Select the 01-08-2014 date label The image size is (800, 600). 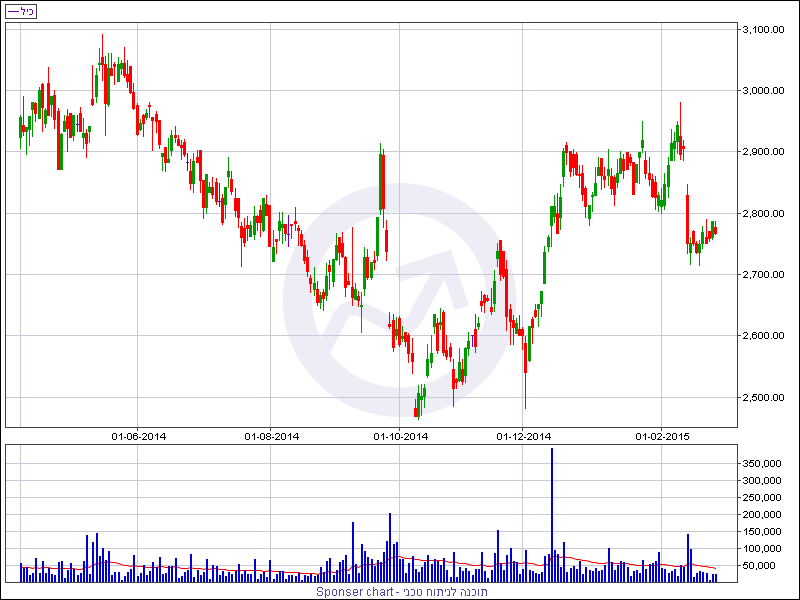coord(272,436)
